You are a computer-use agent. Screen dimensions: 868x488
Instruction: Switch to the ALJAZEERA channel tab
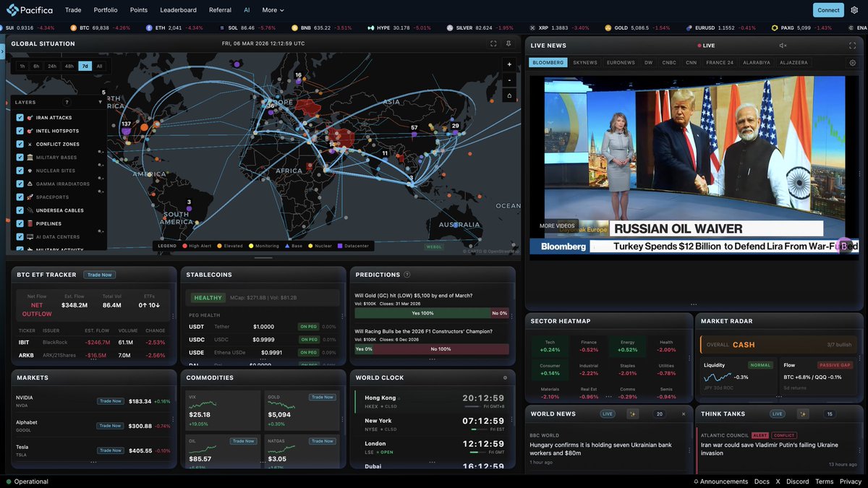point(793,63)
